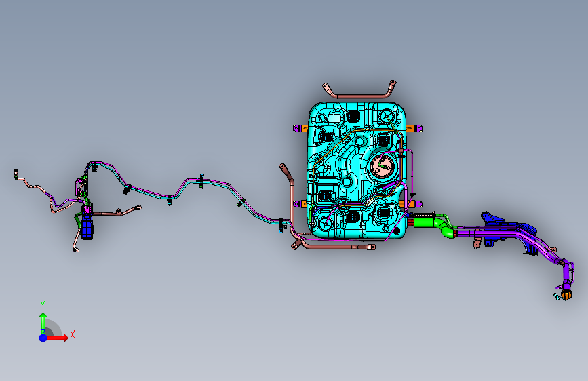
Task: Click the red X label on triad
Action: 73,334
